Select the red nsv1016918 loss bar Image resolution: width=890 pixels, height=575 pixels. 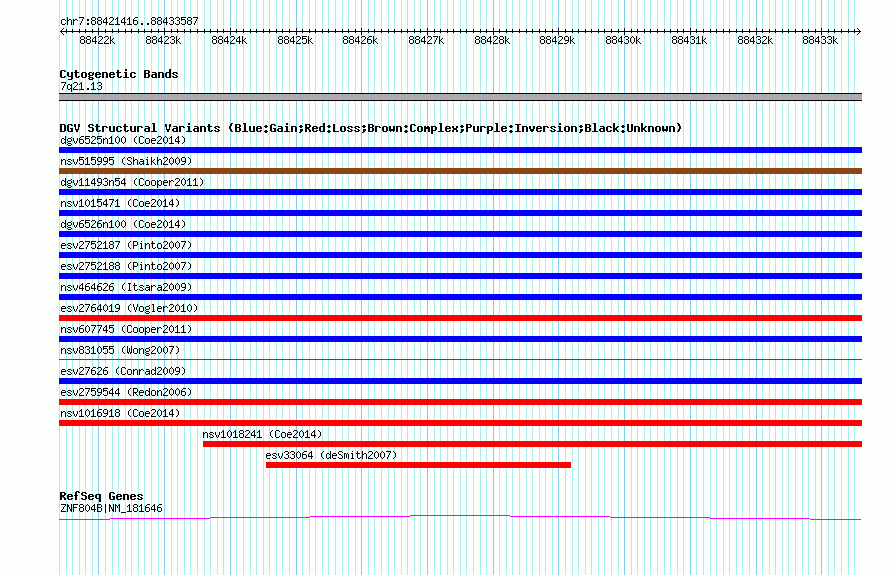click(460, 423)
